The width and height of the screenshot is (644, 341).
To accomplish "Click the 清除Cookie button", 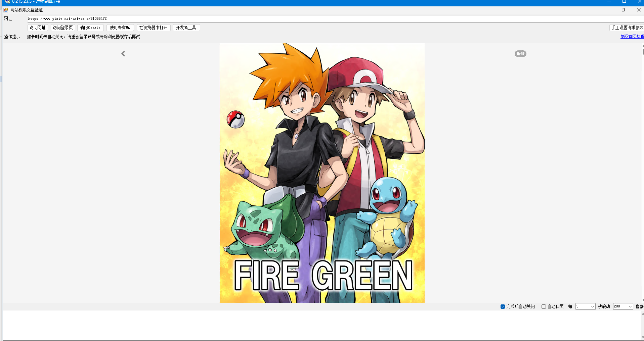I will [x=90, y=28].
